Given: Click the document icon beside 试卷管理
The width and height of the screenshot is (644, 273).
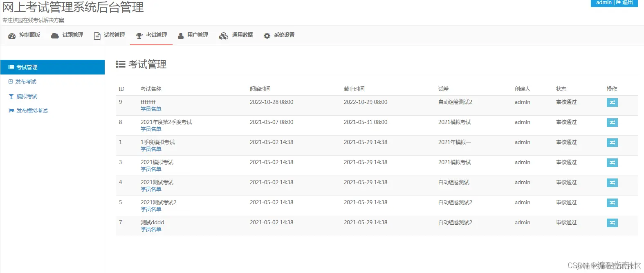Looking at the screenshot, I should (x=97, y=36).
